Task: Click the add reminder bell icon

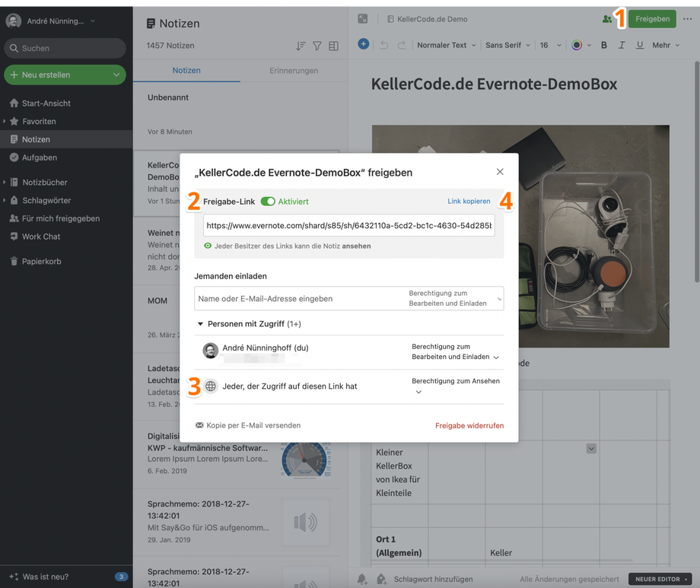Action: click(362, 579)
